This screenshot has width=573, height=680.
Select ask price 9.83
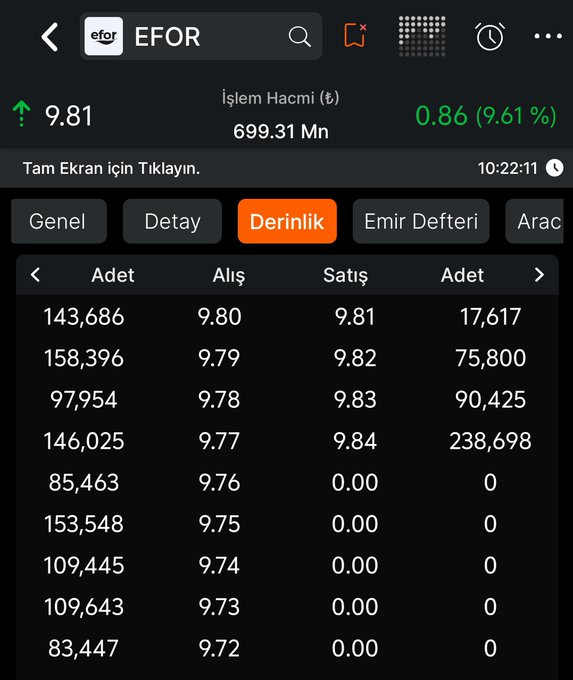point(355,399)
